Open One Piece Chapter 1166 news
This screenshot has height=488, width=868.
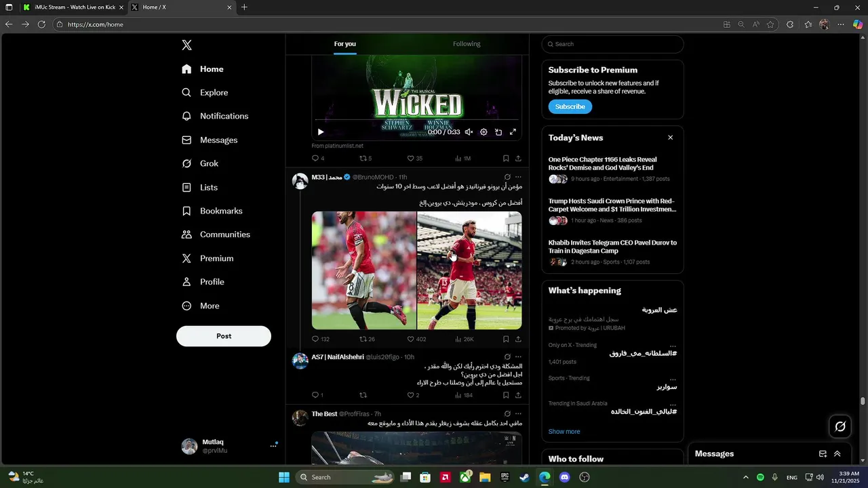coord(612,169)
